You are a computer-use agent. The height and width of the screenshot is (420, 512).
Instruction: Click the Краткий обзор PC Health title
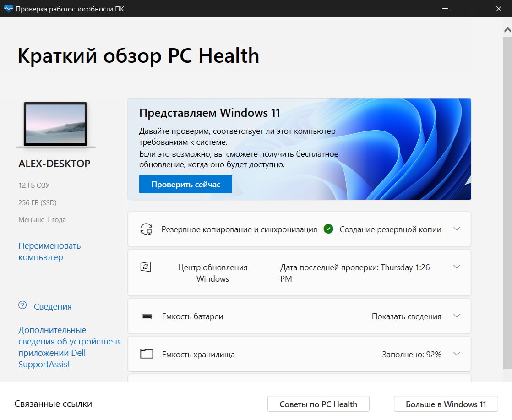click(x=138, y=55)
